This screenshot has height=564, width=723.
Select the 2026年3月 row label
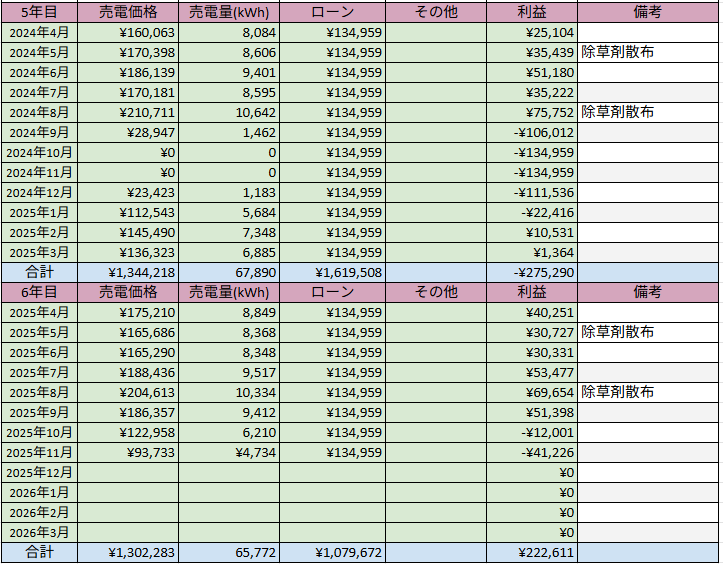pos(38,532)
